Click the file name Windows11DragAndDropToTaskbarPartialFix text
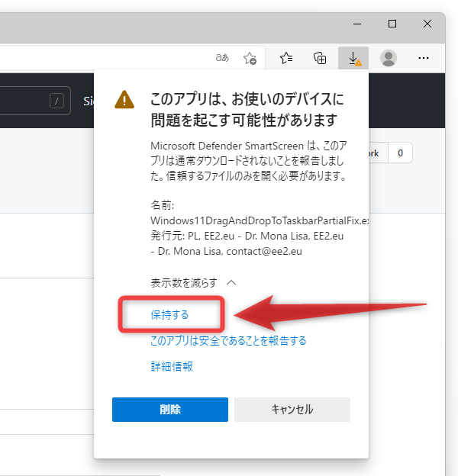 (260, 220)
